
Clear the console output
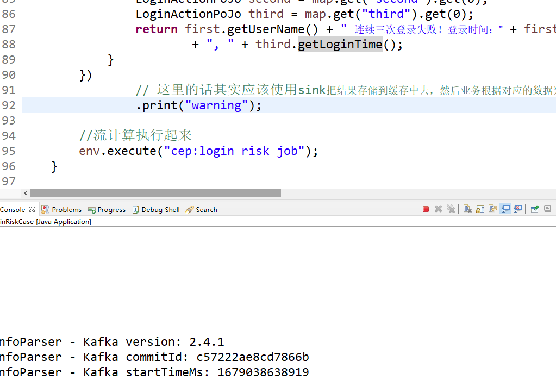pos(467,209)
